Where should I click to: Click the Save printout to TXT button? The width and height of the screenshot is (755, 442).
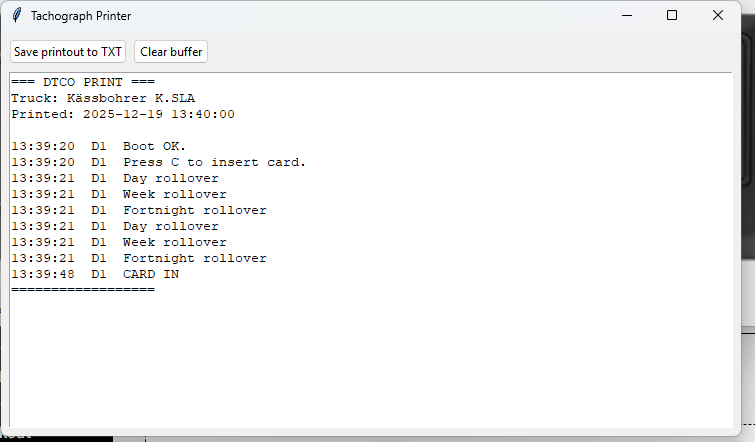coord(68,51)
